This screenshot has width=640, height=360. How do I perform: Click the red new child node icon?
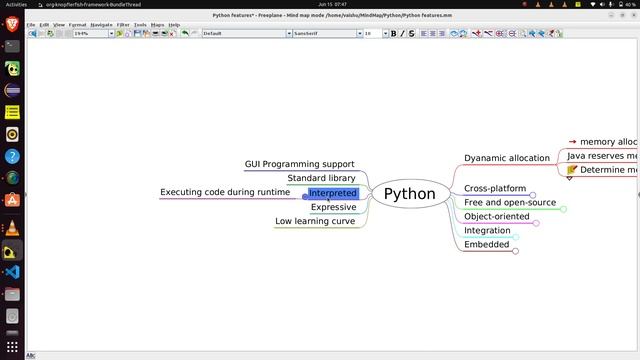pos(476,33)
